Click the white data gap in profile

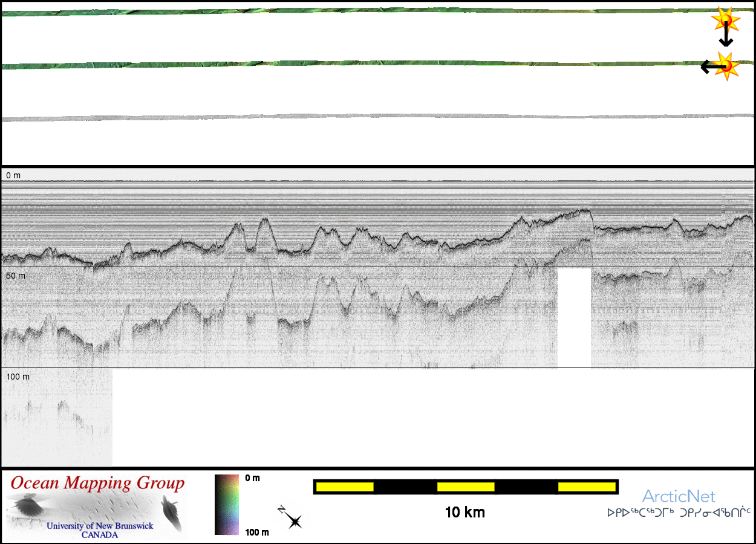(x=573, y=317)
